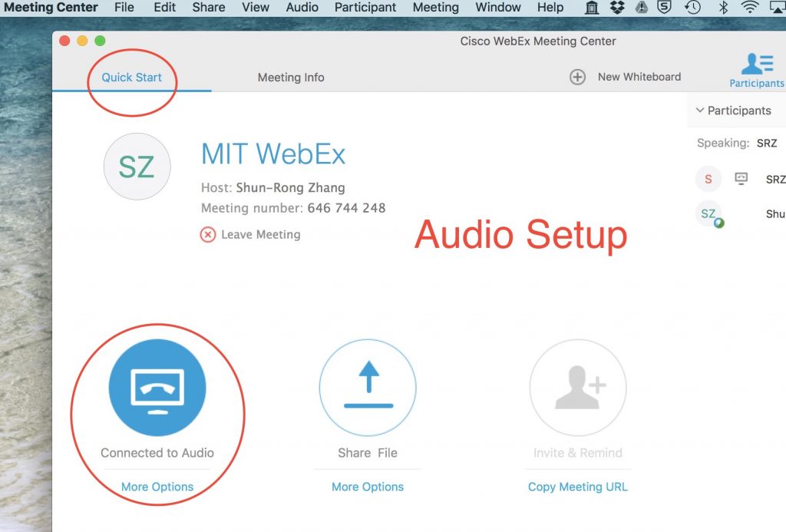Open the Participant menu

[x=365, y=8]
